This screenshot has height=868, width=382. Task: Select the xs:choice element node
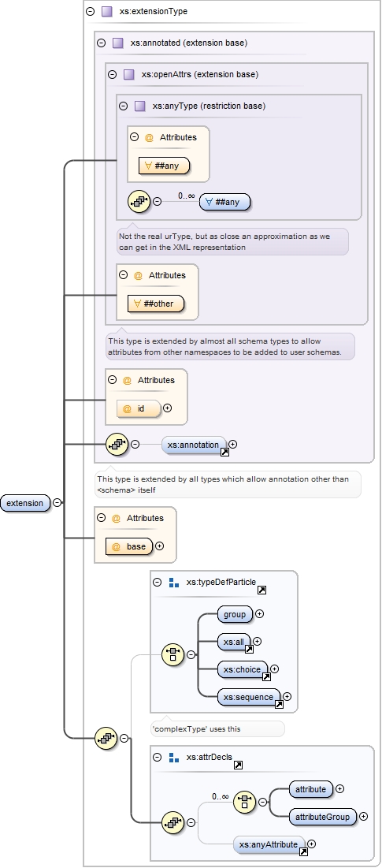click(x=242, y=670)
